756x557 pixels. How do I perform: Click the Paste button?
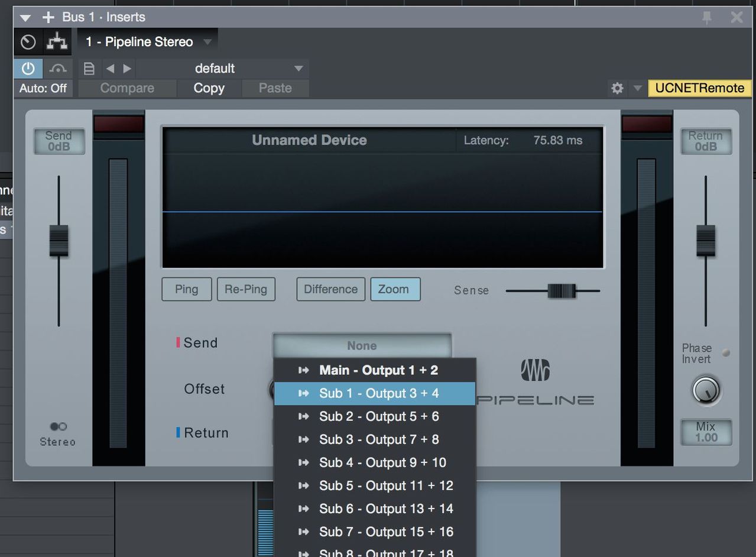click(x=275, y=88)
